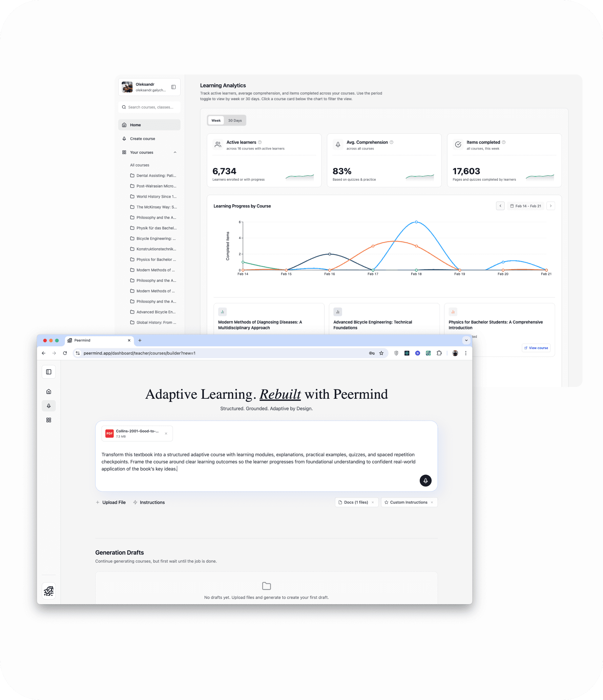The image size is (603, 700).
Task: Click the Feb 16 point on dark blue line
Action: [330, 254]
